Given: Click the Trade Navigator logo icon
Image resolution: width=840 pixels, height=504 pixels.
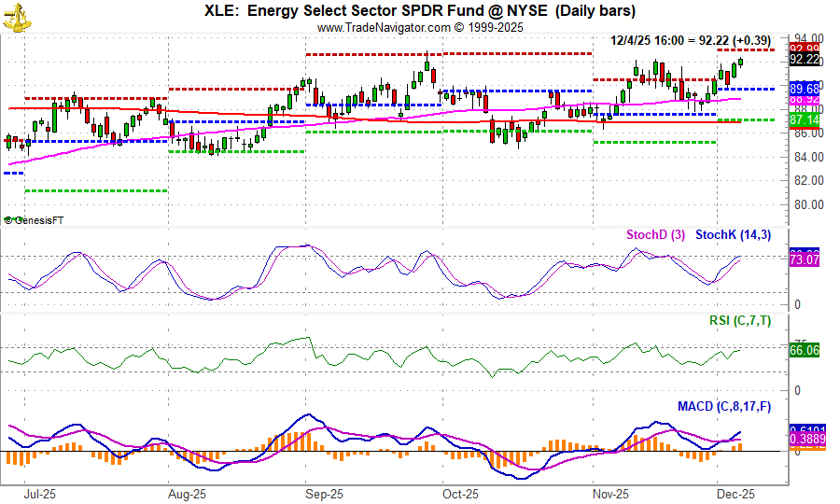Looking at the screenshot, I should point(13,17).
